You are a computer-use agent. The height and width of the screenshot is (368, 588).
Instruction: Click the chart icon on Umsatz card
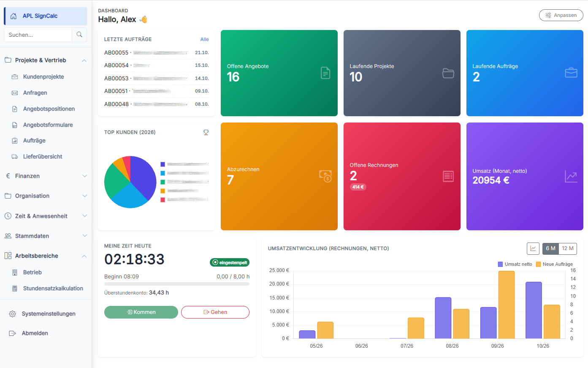[571, 176]
